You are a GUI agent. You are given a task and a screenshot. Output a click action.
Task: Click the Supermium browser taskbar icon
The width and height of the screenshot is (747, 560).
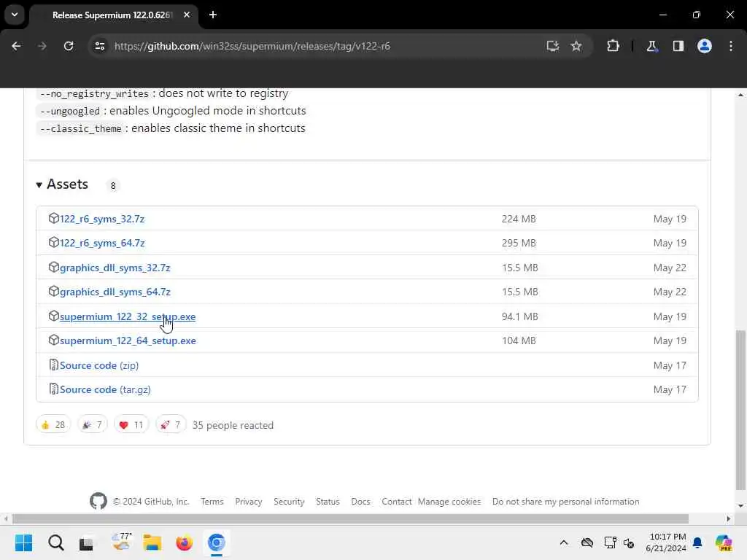pyautogui.click(x=216, y=542)
